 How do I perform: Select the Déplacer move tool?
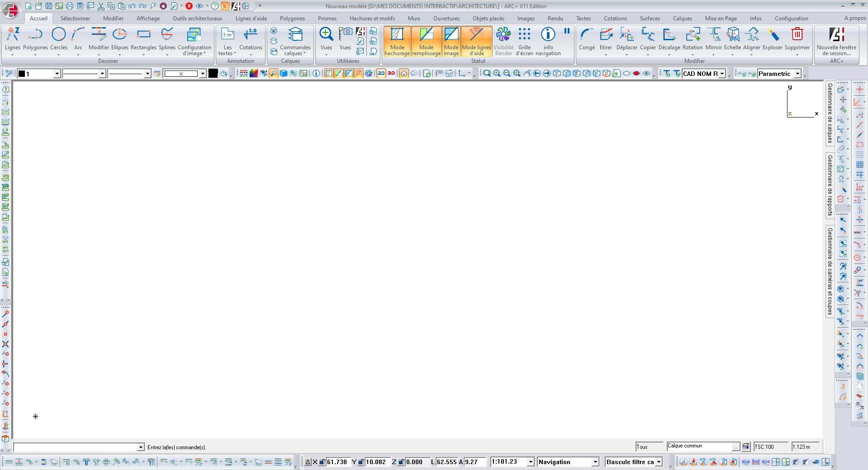pos(626,35)
